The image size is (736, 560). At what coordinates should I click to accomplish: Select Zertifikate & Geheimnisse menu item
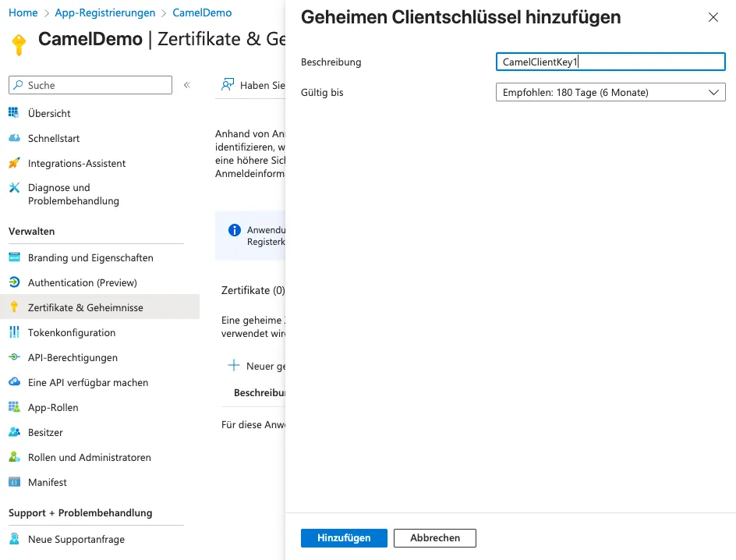(100, 307)
